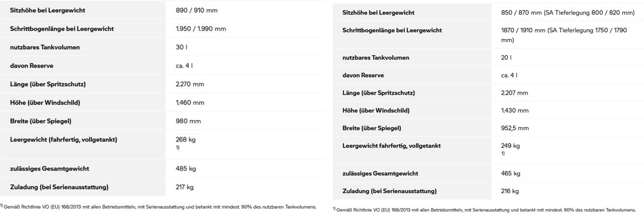Click the '216 kg' Zuladung value

[510, 191]
